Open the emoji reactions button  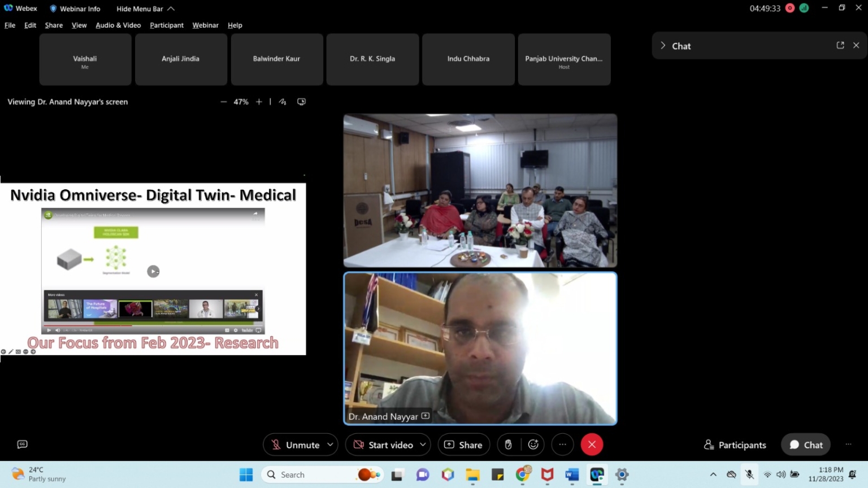(x=533, y=445)
